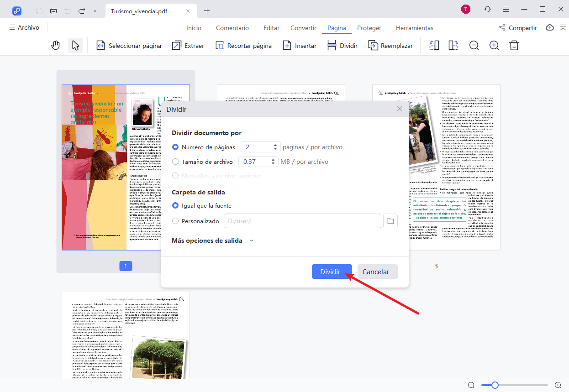This screenshot has height=392, width=569.
Task: Select the Hand tool in the toolbar
Action: pyautogui.click(x=55, y=45)
